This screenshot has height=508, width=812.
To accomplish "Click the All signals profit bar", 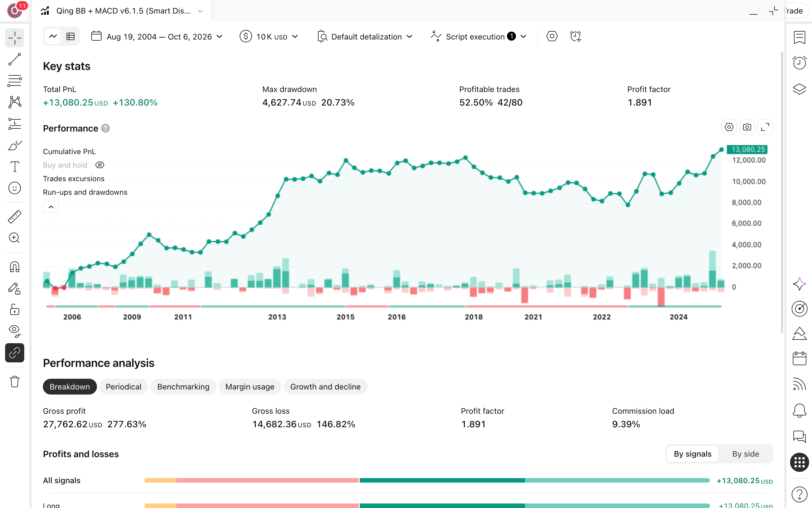I will [x=427, y=480].
